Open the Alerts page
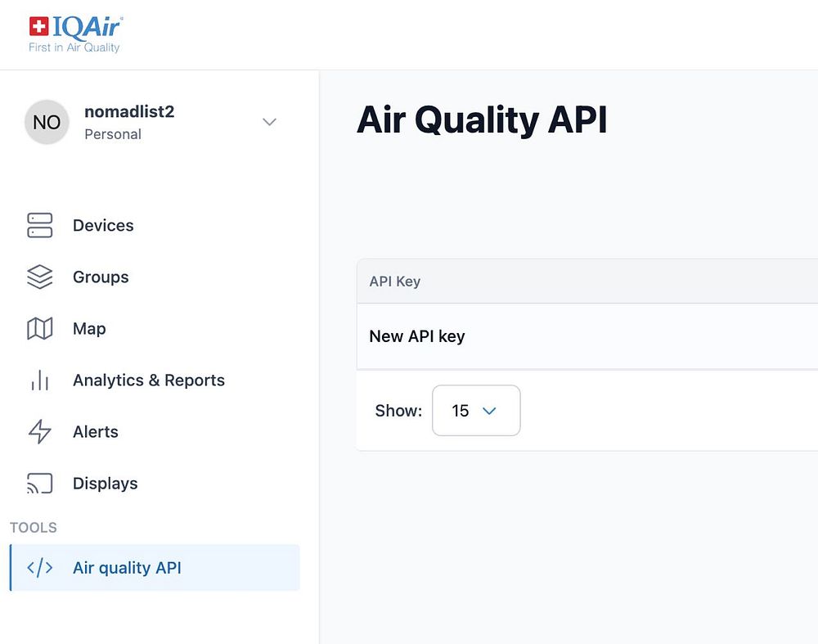 pos(96,432)
